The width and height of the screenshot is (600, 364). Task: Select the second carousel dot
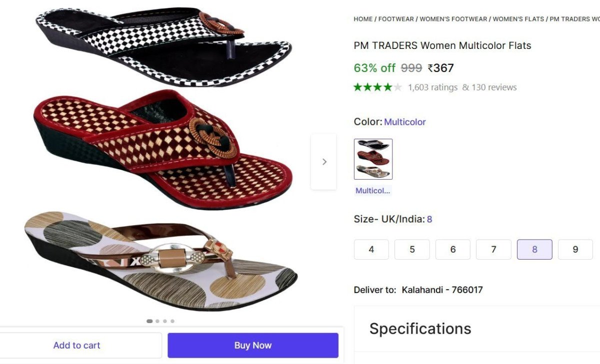tap(156, 321)
